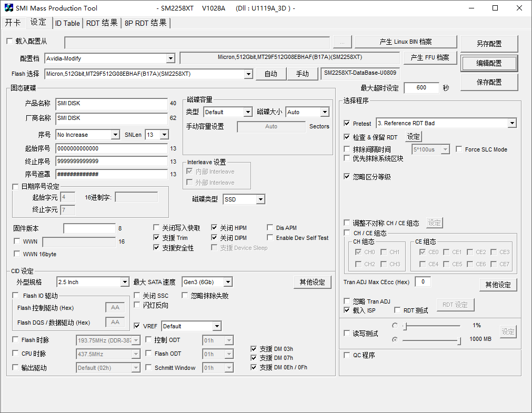Select the 1% radio button option

point(395,326)
